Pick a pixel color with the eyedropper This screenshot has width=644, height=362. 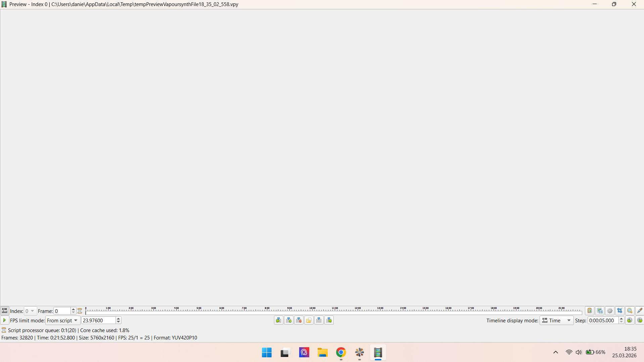[x=640, y=311]
